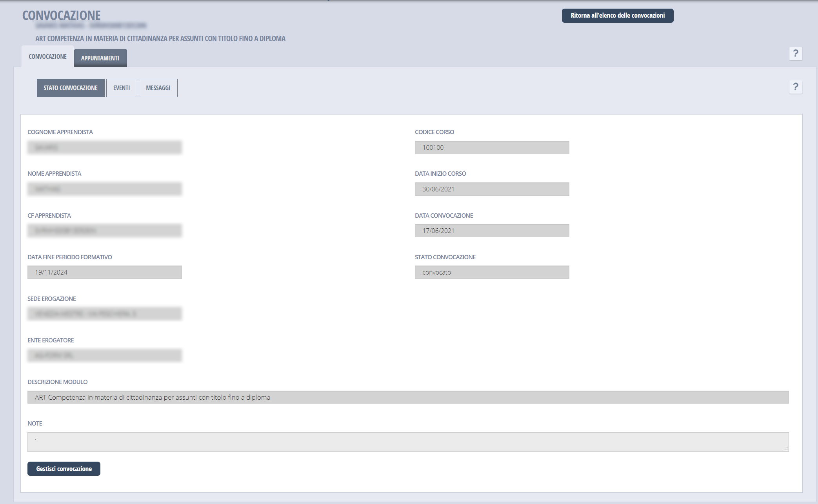Click the Gestisci convocazione button
Viewport: 818px width, 504px height.
pyautogui.click(x=64, y=469)
